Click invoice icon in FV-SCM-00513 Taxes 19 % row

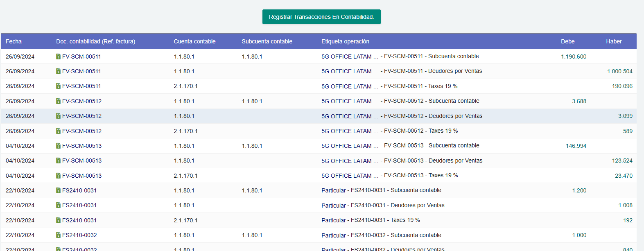[x=58, y=176]
